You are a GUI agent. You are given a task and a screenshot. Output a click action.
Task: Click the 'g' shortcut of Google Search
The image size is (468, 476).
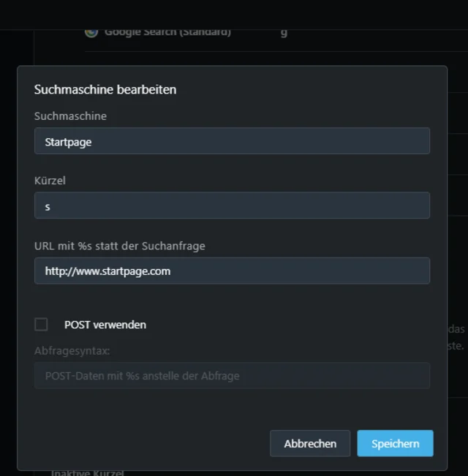[x=284, y=32]
